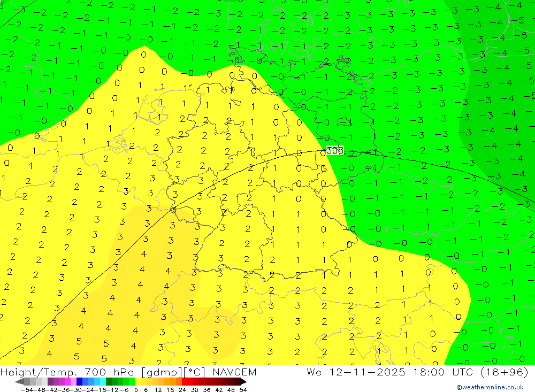Click the yellow 0°C swatch in legend

tap(138, 381)
